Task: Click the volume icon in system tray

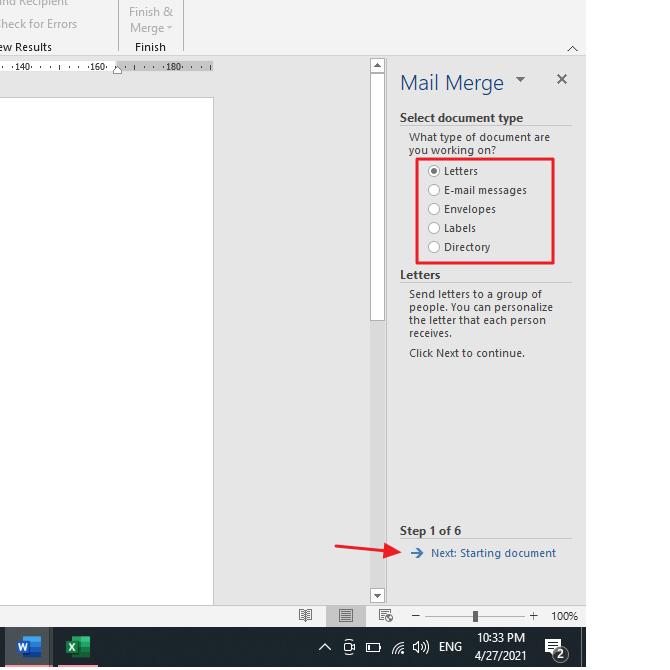Action: point(421,647)
